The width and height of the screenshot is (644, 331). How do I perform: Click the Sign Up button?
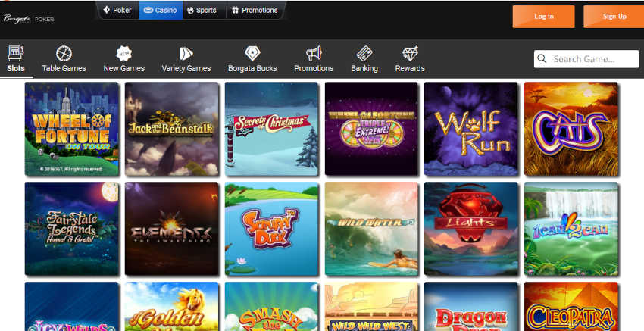click(614, 17)
